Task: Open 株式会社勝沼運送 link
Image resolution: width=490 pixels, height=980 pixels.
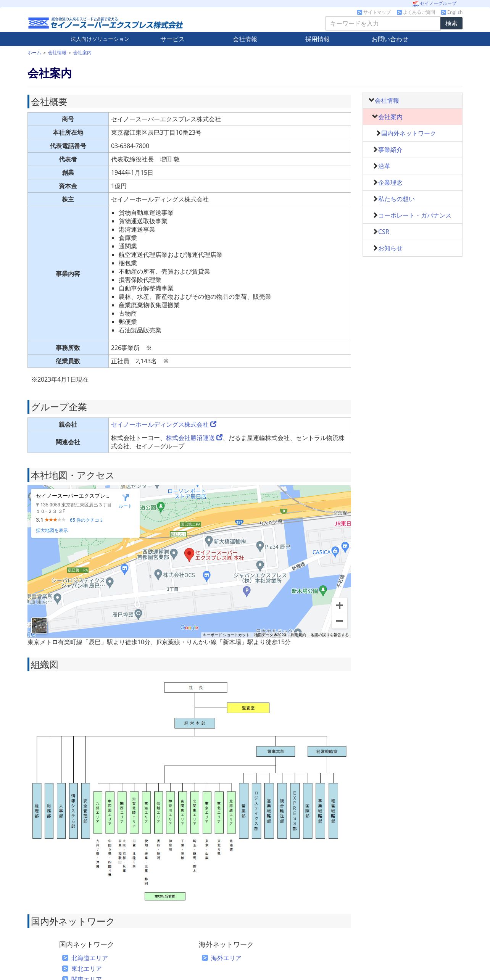Action: coord(190,438)
